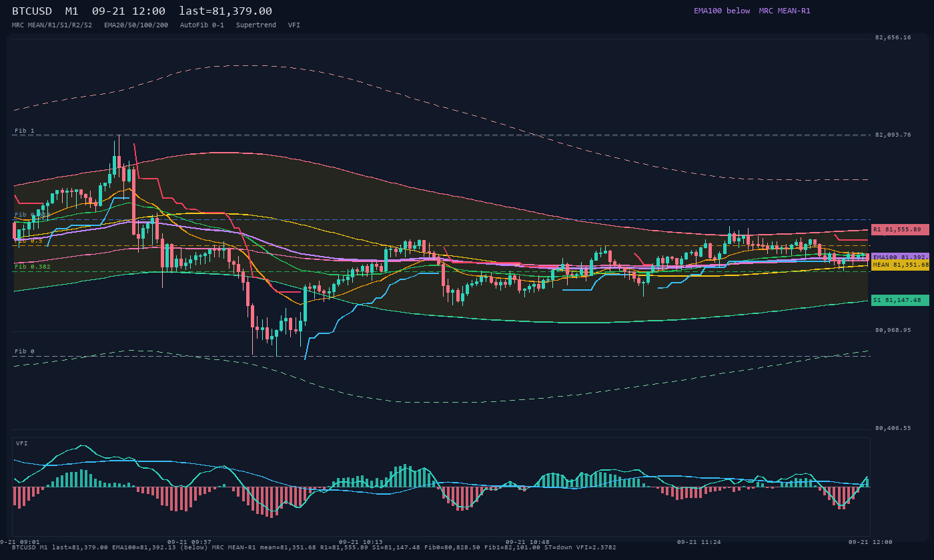Viewport: 934px width, 560px height.
Task: Select the "EMA100 below" signal text
Action: pos(722,11)
